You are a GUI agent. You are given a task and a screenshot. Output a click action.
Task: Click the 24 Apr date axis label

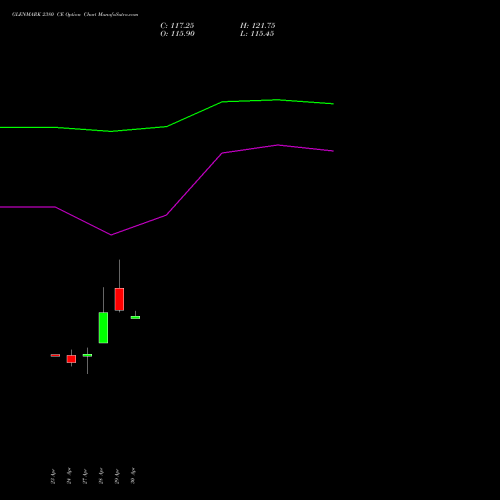(x=69, y=476)
